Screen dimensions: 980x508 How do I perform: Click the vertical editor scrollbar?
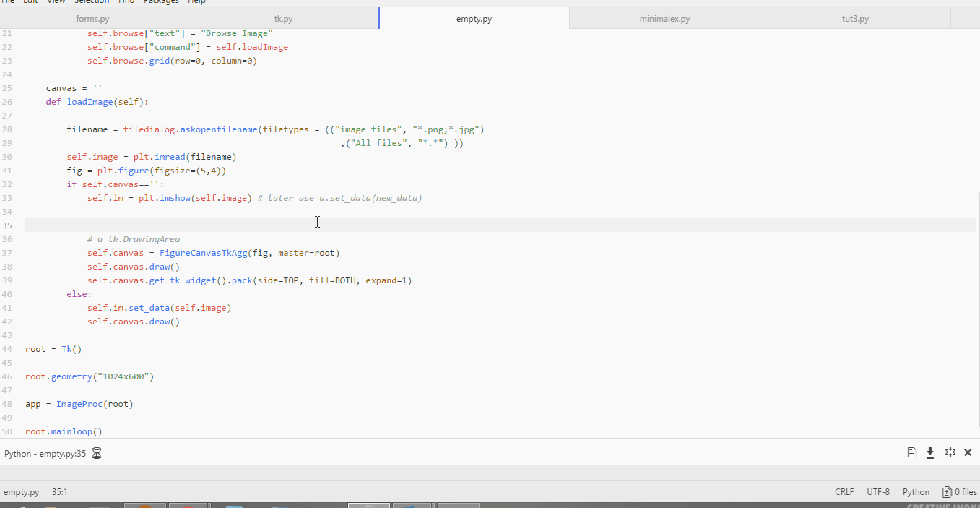[978, 311]
